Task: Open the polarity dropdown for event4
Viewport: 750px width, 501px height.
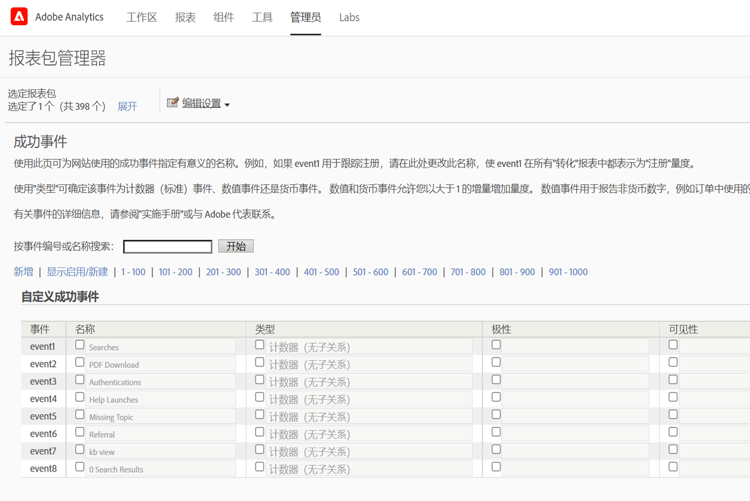Action: click(x=575, y=399)
